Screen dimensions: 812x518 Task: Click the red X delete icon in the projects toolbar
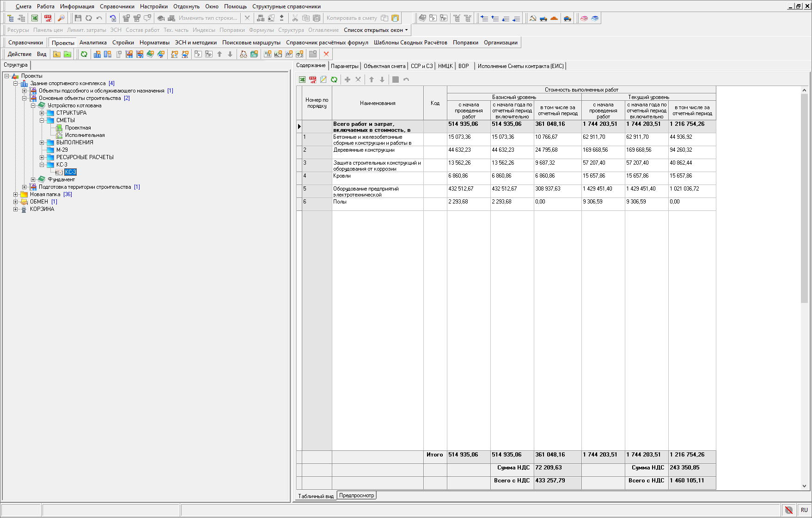(326, 54)
